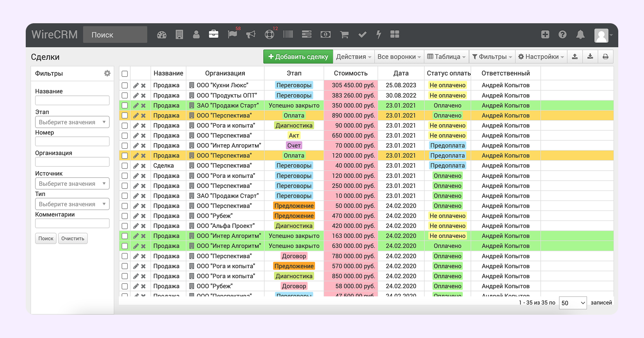
Task: Open the banknote finance icon
Action: 326,34
